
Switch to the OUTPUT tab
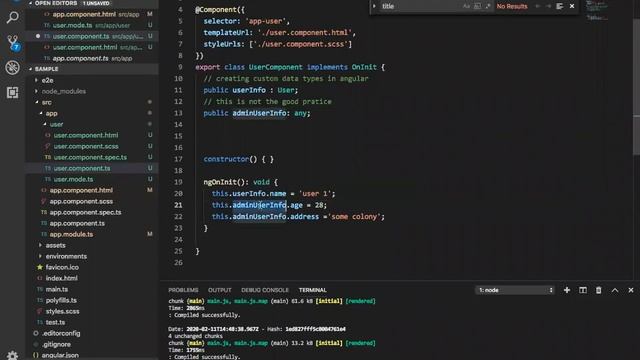pyautogui.click(x=220, y=290)
